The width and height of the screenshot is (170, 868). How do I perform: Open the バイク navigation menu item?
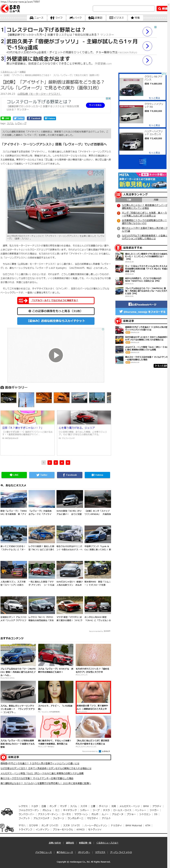pyautogui.click(x=76, y=18)
